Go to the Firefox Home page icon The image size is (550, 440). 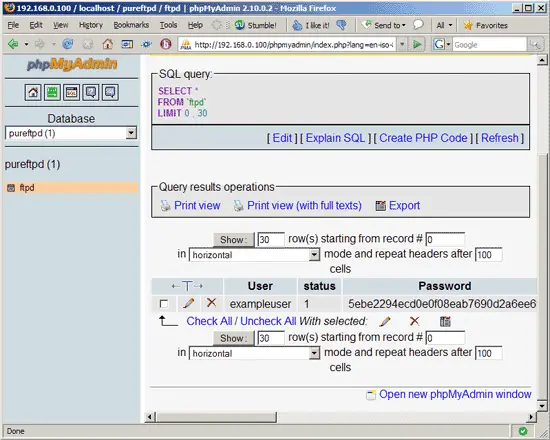(107, 44)
